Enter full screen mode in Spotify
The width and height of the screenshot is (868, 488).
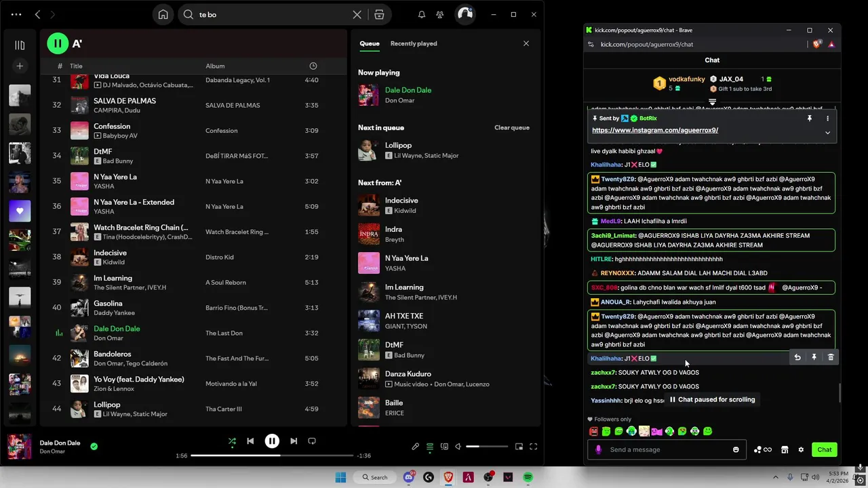coord(533,447)
